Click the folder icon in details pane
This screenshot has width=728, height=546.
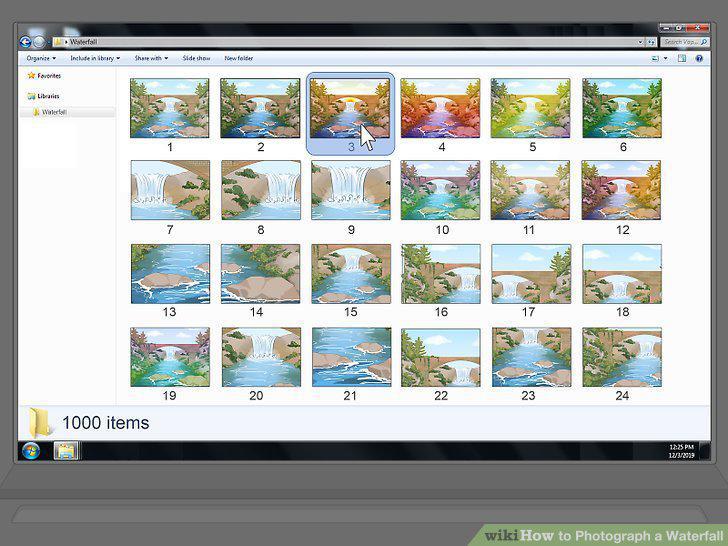pos(39,422)
